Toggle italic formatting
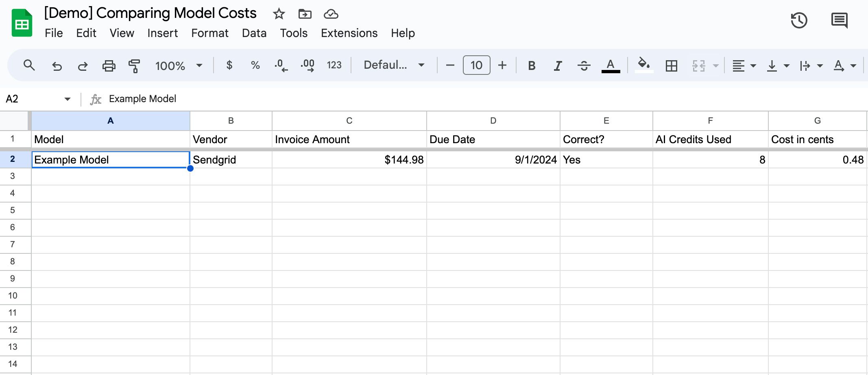868x375 pixels. pos(558,65)
